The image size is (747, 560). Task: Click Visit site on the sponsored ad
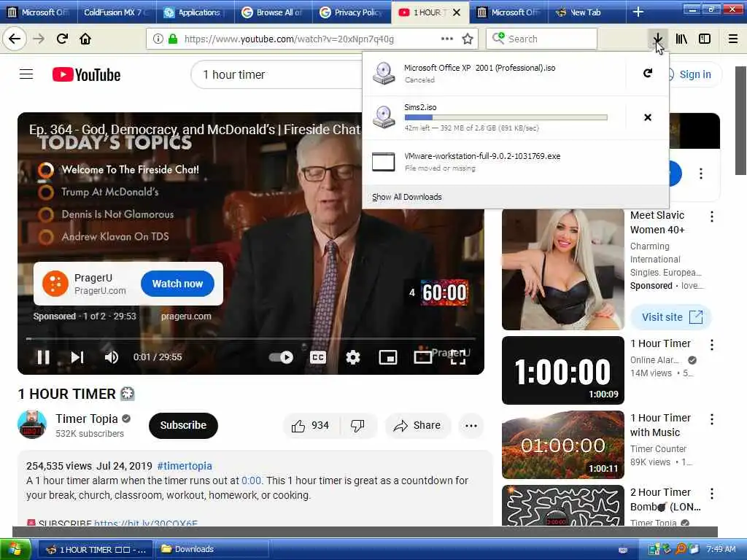pyautogui.click(x=671, y=317)
